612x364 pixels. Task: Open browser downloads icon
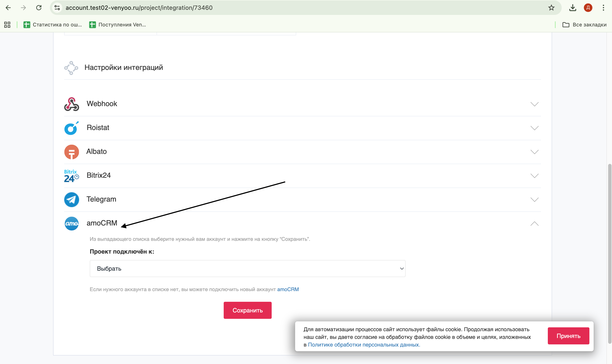tap(573, 8)
